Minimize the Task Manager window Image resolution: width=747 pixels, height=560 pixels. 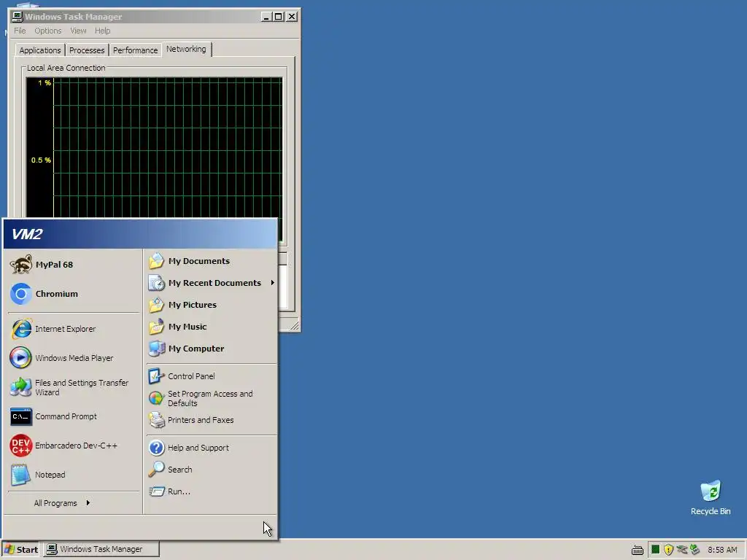tap(267, 17)
